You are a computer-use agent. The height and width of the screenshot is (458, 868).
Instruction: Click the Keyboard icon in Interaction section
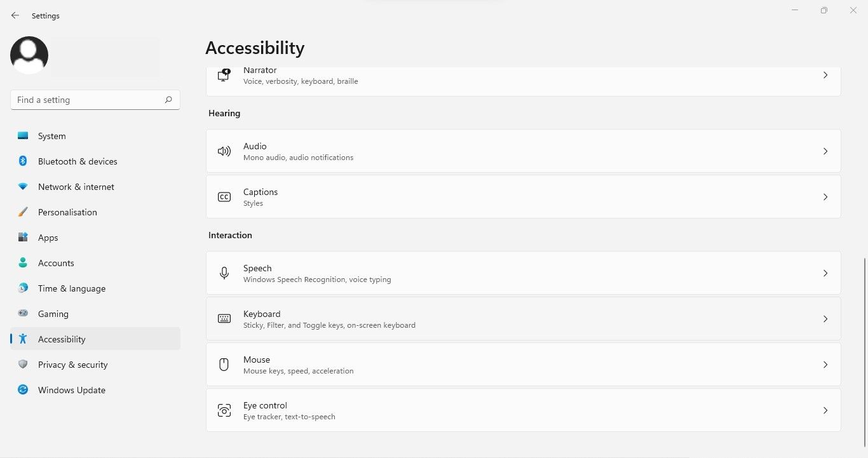pyautogui.click(x=224, y=319)
